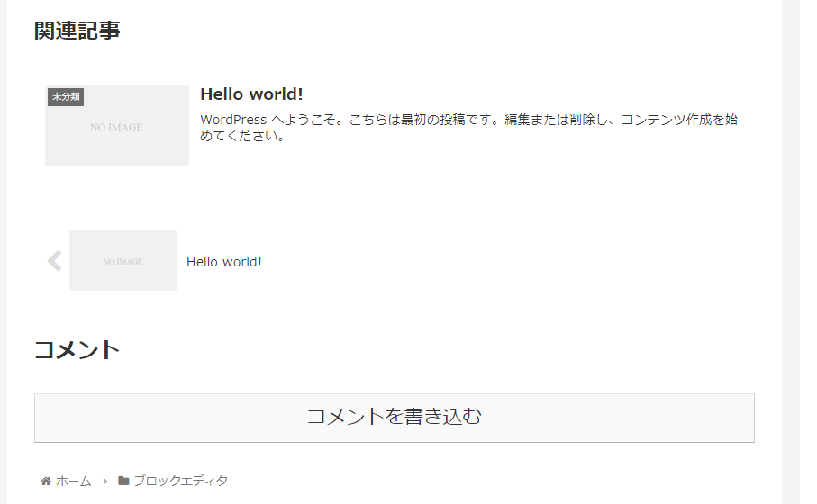Open the コメントを書き込む button

(395, 418)
